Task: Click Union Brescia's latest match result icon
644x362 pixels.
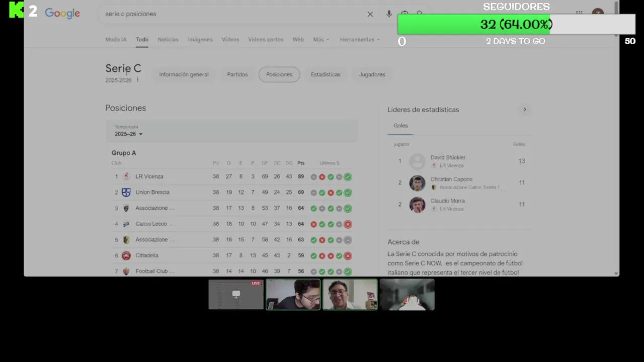Action: [348, 193]
